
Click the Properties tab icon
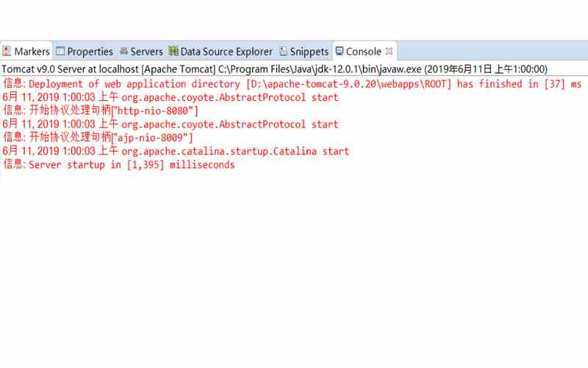60,51
